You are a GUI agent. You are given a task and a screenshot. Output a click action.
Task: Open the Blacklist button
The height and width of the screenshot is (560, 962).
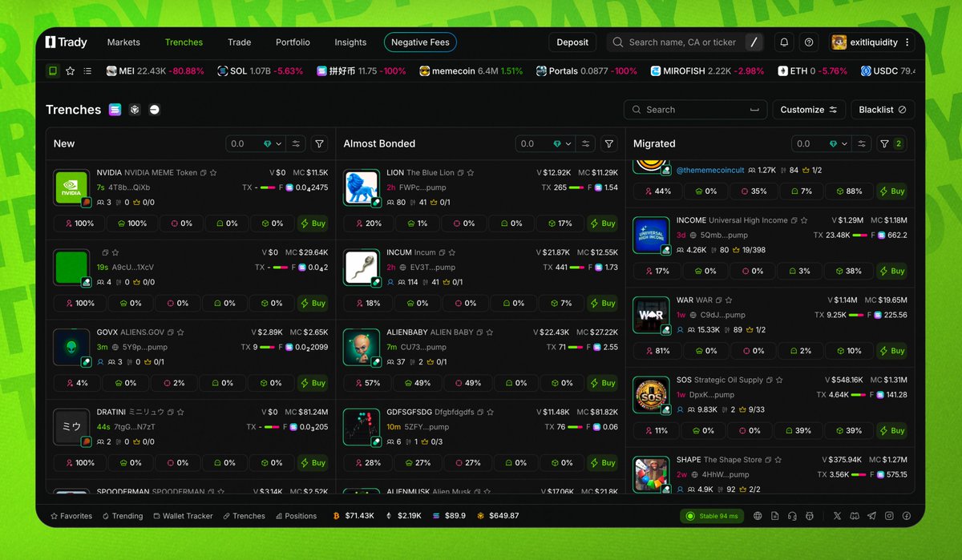(883, 110)
